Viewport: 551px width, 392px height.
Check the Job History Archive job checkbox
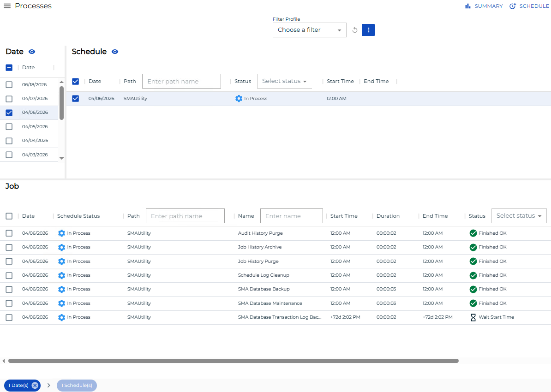pos(9,247)
